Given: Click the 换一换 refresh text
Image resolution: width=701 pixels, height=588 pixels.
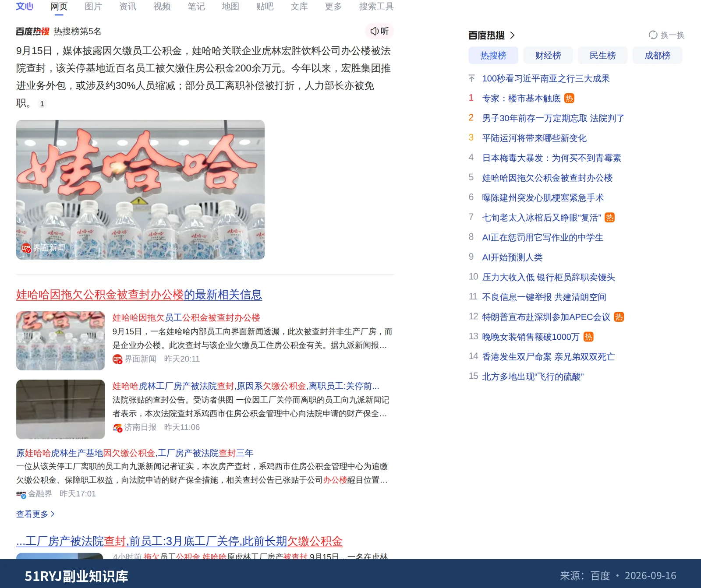Looking at the screenshot, I should click(672, 35).
